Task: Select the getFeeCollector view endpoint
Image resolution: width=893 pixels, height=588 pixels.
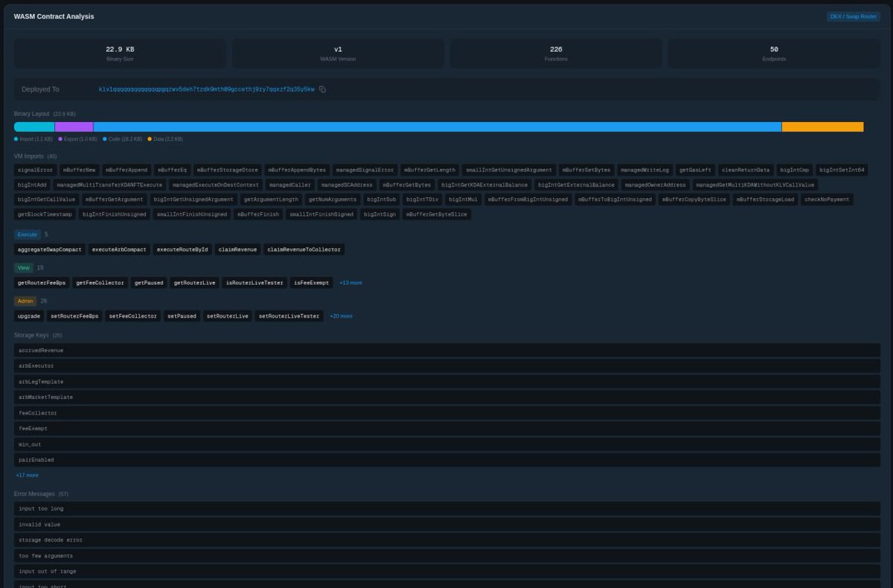Action: tap(100, 283)
